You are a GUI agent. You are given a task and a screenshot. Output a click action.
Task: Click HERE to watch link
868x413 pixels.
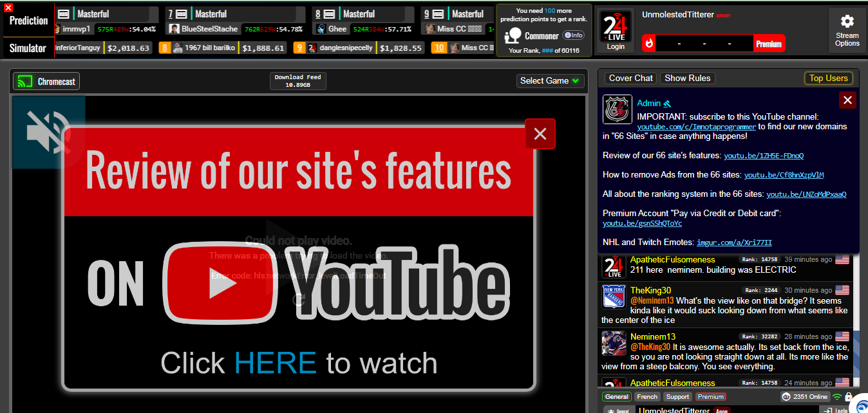click(x=276, y=363)
